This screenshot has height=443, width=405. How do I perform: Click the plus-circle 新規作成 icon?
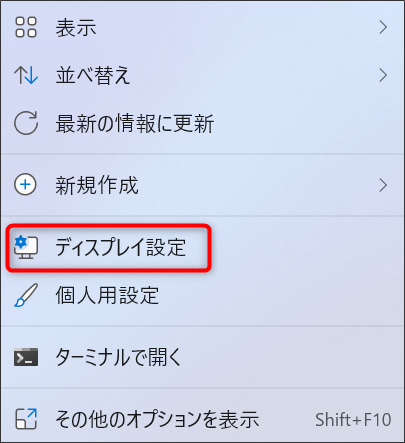tap(25, 185)
